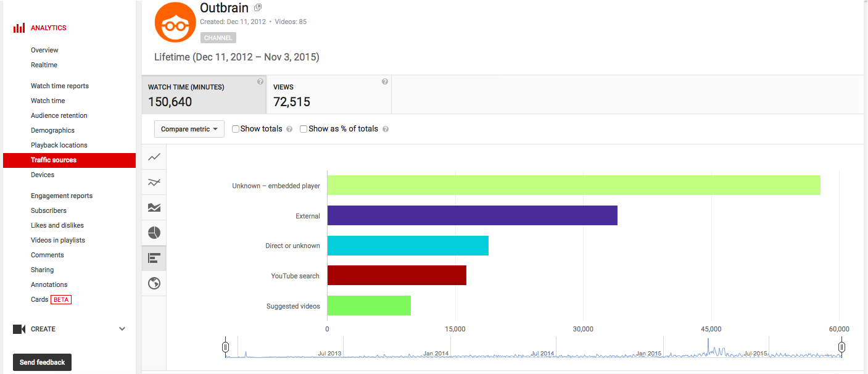Click the Send feedback button
The height and width of the screenshot is (374, 868).
click(42, 362)
